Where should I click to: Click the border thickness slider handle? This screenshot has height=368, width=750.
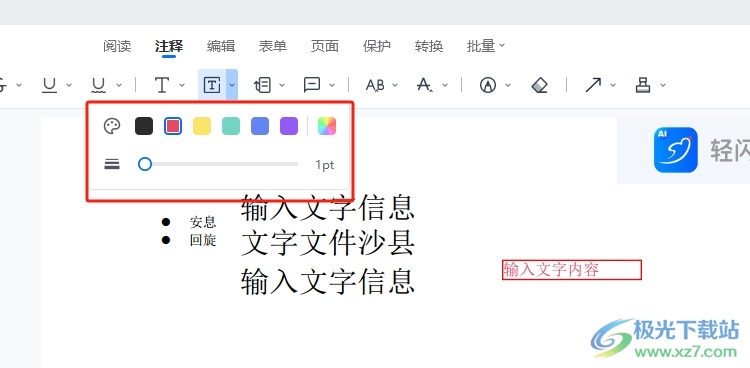tap(145, 165)
